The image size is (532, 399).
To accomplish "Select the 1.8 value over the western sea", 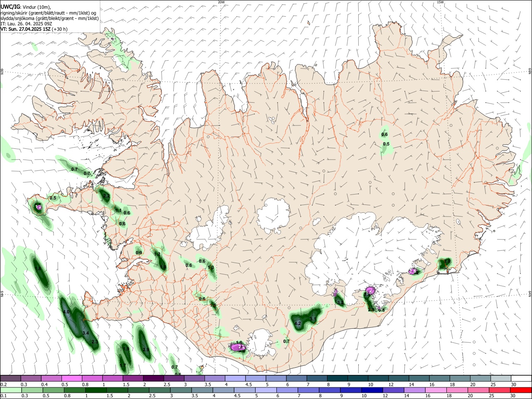I will tap(38, 269).
